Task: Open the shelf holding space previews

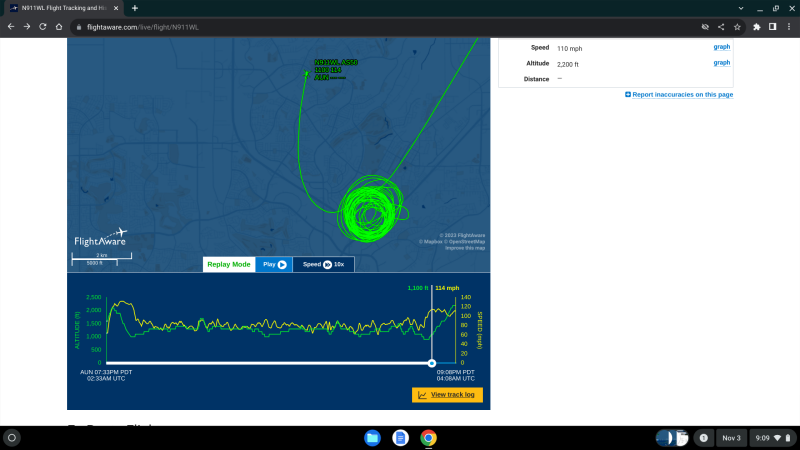Action: pos(672,438)
